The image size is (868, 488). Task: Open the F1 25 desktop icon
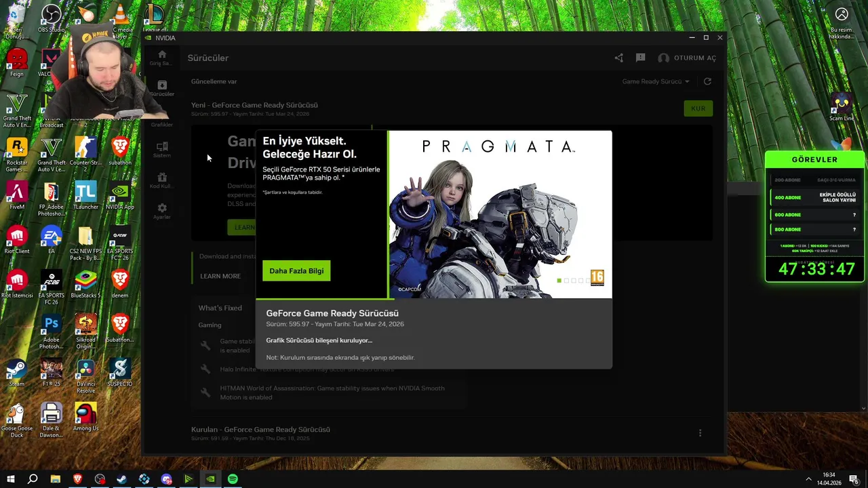(51, 373)
